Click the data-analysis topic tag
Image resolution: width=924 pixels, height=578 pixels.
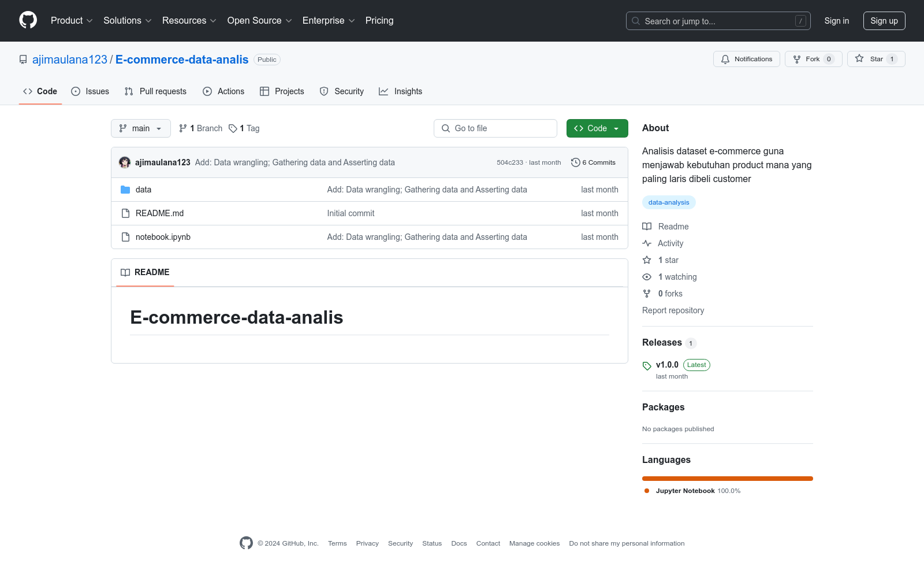pyautogui.click(x=669, y=202)
